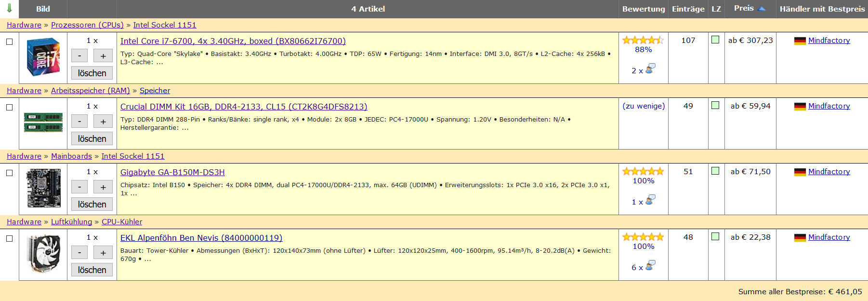868x301 pixels.
Task: Sort by the Preis column header
Action: 744,8
